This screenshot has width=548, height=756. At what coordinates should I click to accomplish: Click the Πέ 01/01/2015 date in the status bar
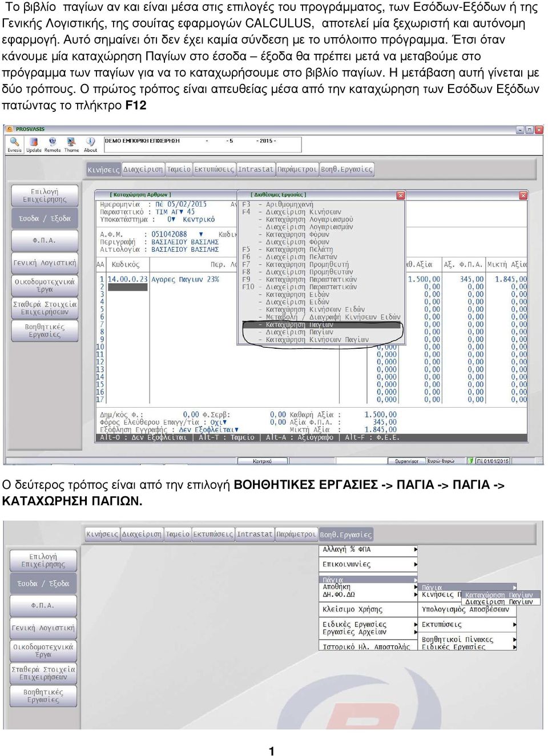point(492,461)
